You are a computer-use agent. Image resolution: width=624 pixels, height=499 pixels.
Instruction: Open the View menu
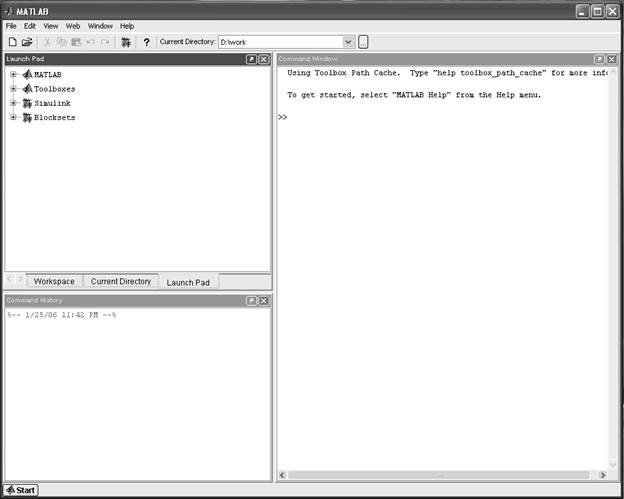51,26
